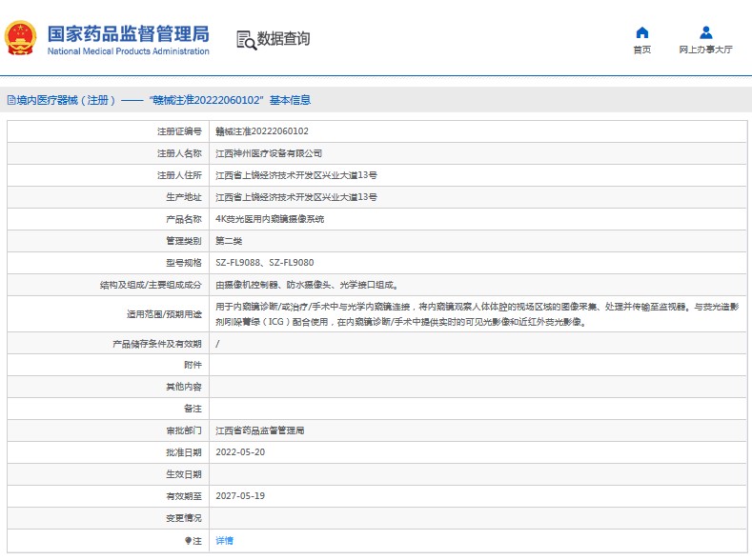Screen dimensions: 752x560
Task: Click the 首页 house icon
Action: pyautogui.click(x=642, y=32)
